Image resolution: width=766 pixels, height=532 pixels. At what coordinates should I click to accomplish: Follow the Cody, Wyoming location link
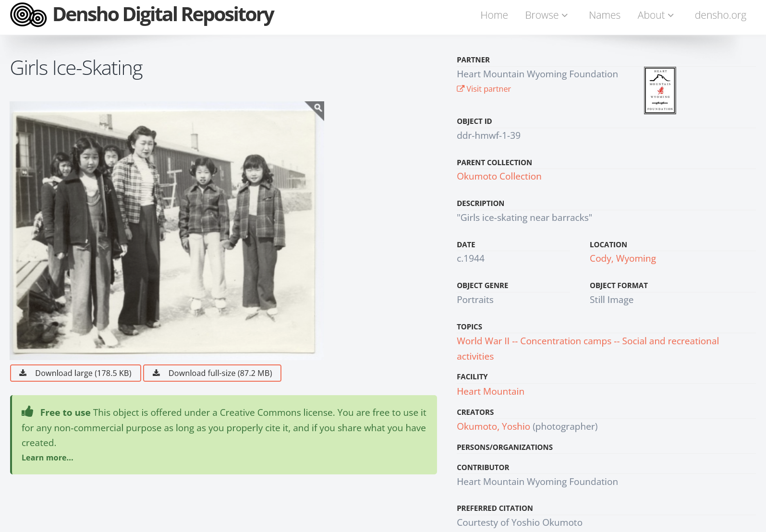(622, 258)
